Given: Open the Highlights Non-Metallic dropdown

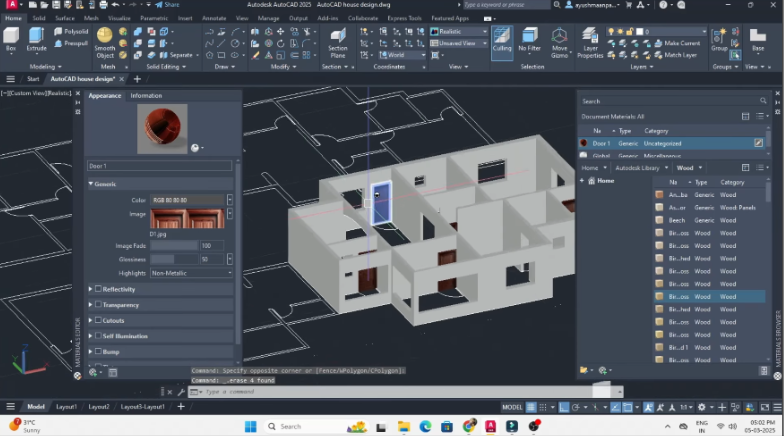Looking at the screenshot, I should coord(192,273).
